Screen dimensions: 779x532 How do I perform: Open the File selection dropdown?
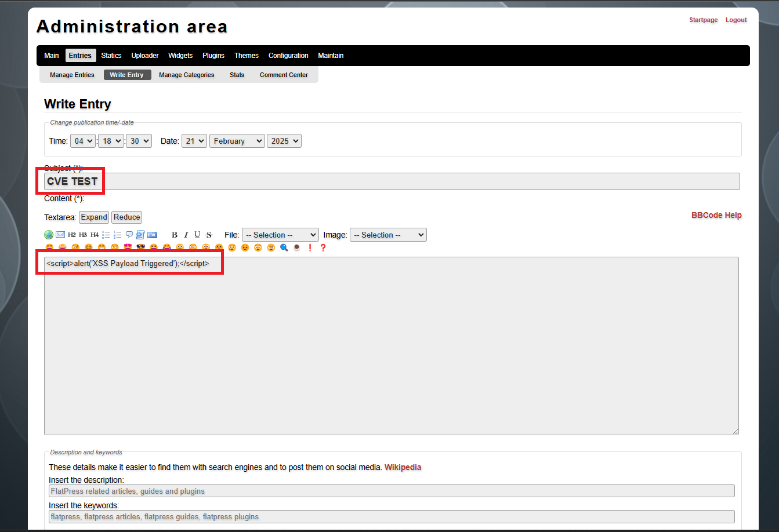click(280, 235)
